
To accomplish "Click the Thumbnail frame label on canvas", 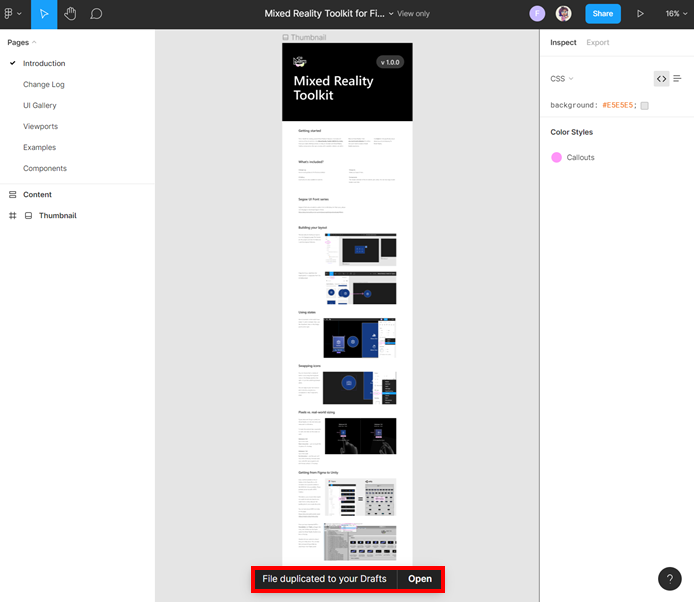I will 305,38.
